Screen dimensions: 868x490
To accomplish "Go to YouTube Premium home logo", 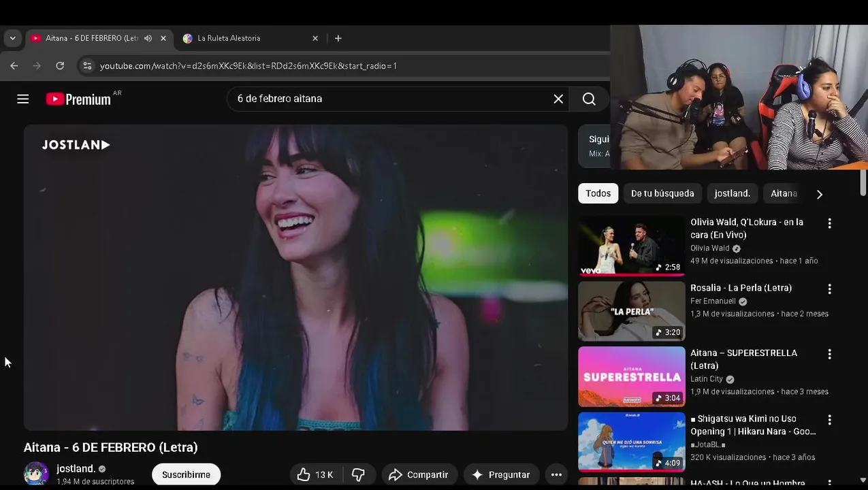I will (78, 99).
